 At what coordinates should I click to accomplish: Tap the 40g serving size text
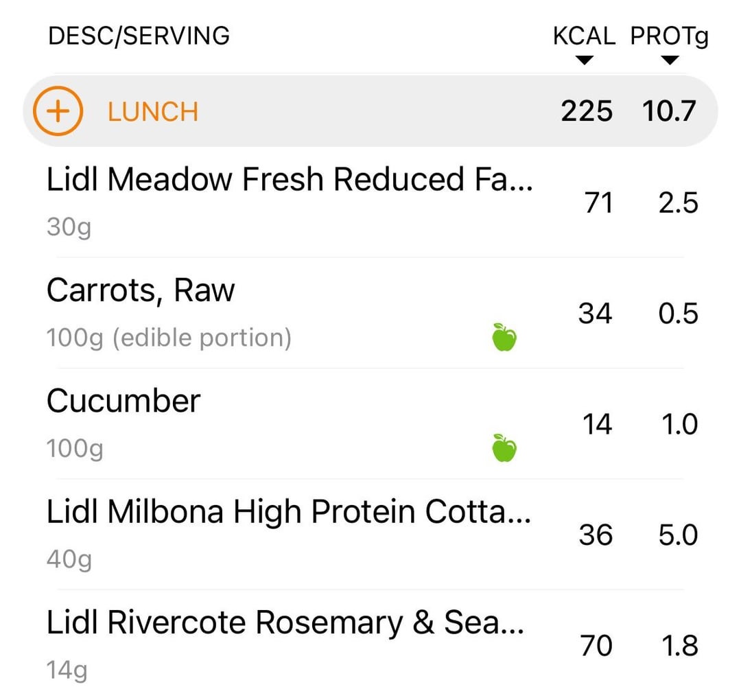[x=69, y=560]
